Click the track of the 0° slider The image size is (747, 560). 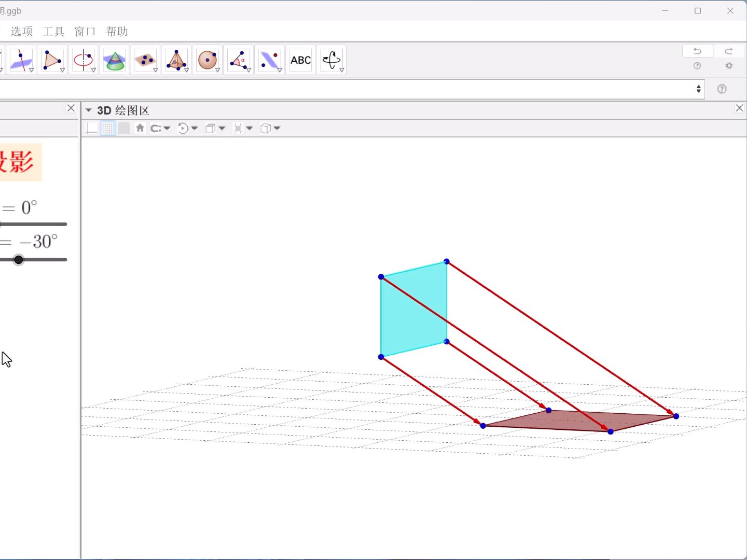tap(34, 225)
